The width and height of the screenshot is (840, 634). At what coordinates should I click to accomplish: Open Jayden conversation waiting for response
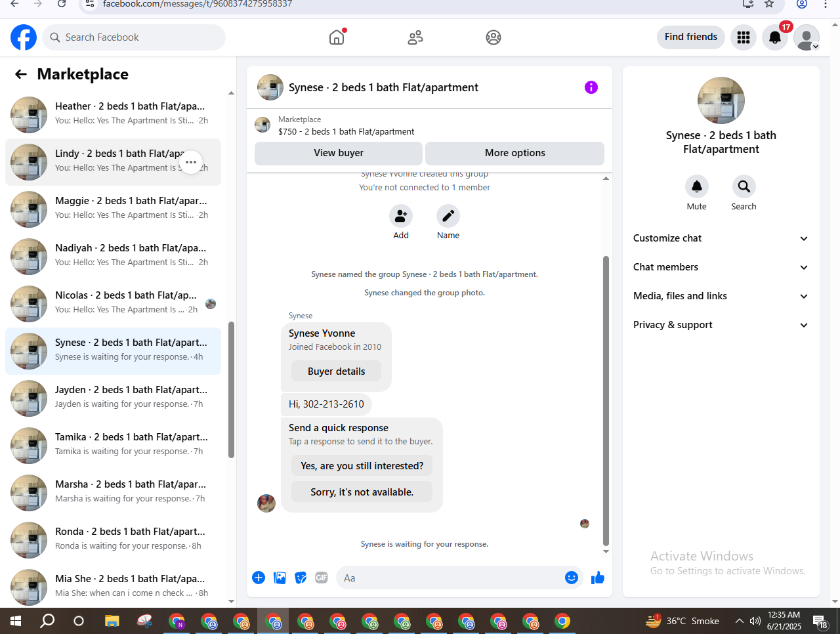[x=113, y=398]
